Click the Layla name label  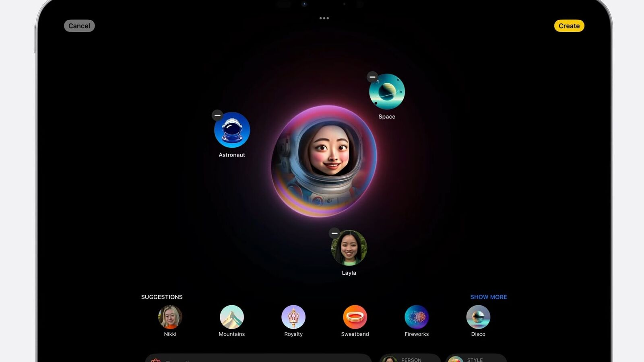coord(349,273)
